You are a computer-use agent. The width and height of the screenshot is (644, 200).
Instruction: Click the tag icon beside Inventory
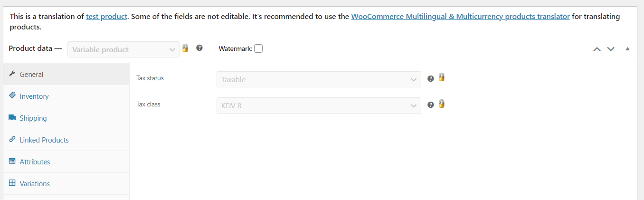pyautogui.click(x=12, y=95)
